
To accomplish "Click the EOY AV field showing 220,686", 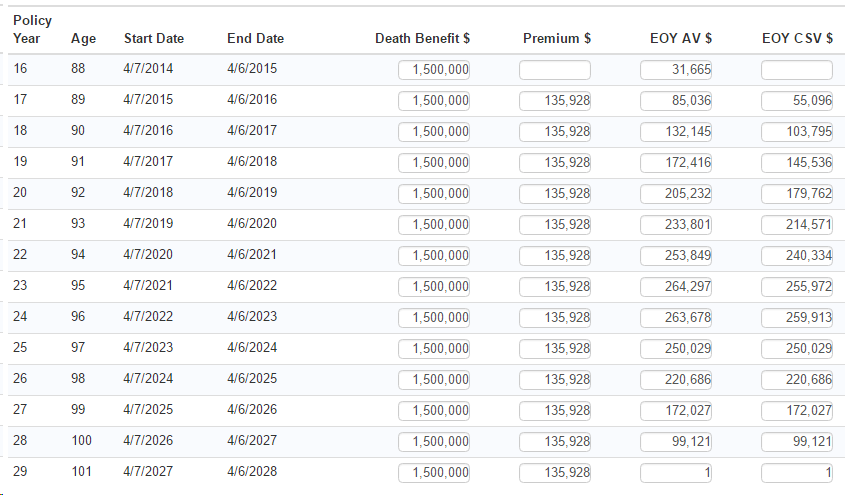I will click(676, 380).
